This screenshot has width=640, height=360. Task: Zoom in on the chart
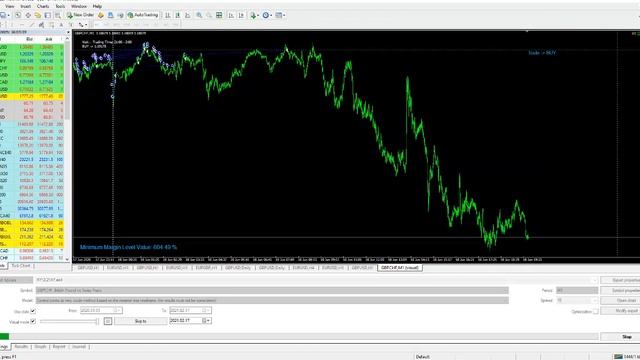click(x=199, y=15)
